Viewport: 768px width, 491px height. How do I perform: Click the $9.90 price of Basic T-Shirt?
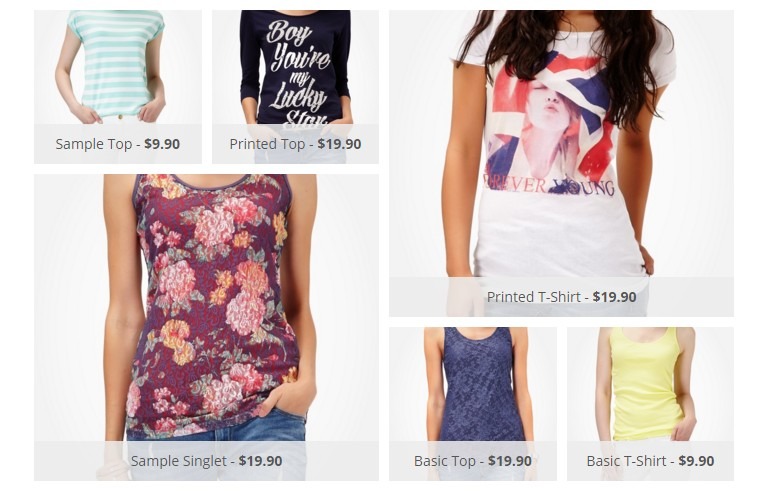(x=696, y=461)
